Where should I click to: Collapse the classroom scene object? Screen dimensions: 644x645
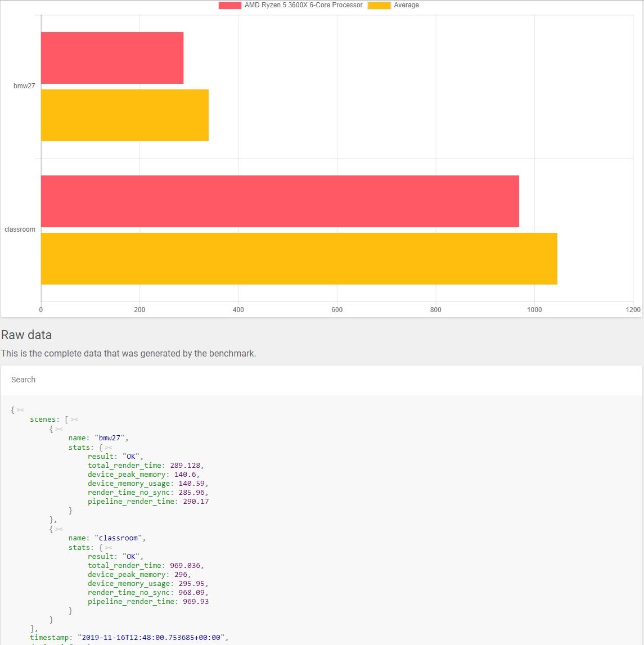59,529
